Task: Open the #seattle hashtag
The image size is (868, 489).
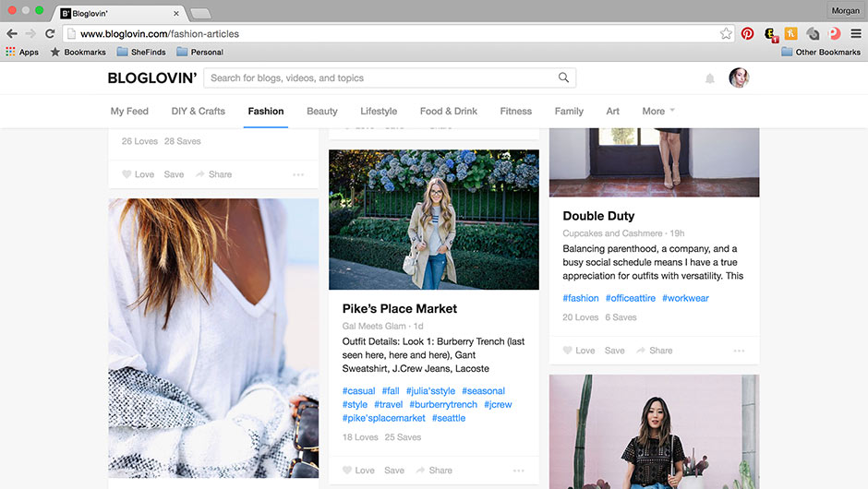Action: coord(449,418)
